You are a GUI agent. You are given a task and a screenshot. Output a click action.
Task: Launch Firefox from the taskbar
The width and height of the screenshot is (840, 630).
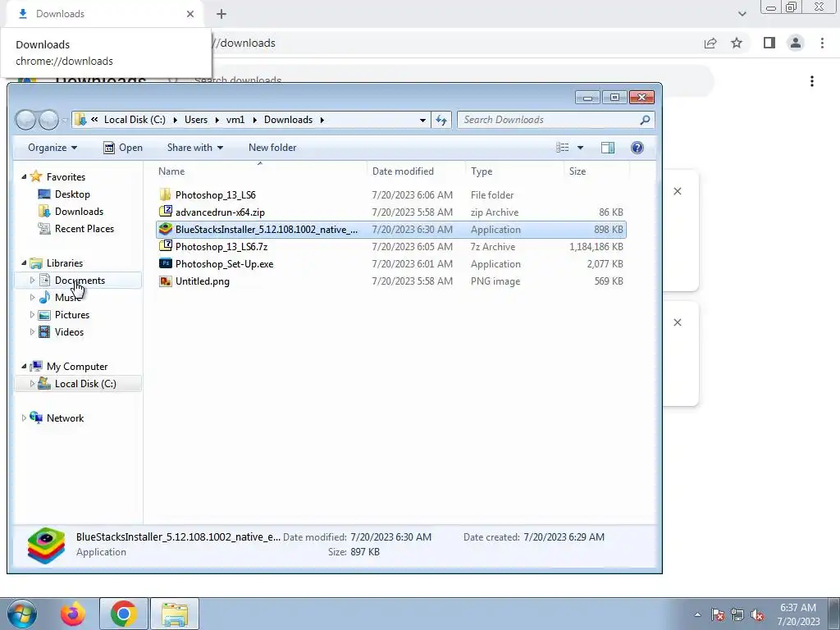point(73,614)
